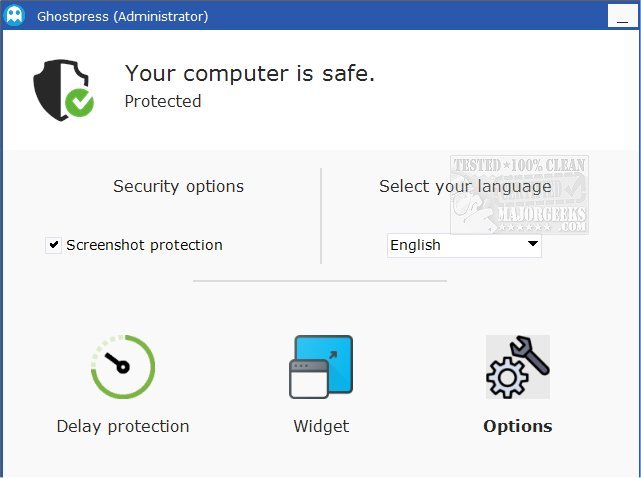This screenshot has width=641, height=478.
Task: Launch the Widget using its window icon
Action: tap(321, 367)
